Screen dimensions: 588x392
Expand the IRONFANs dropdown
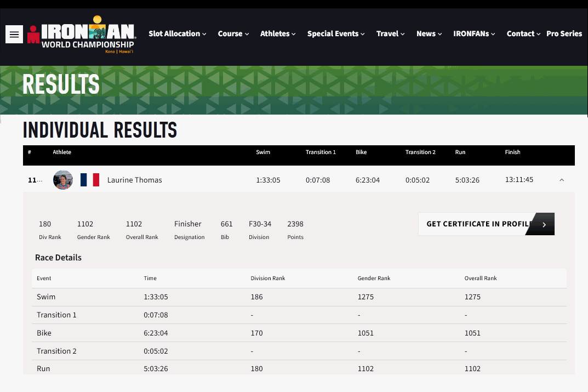(x=474, y=33)
